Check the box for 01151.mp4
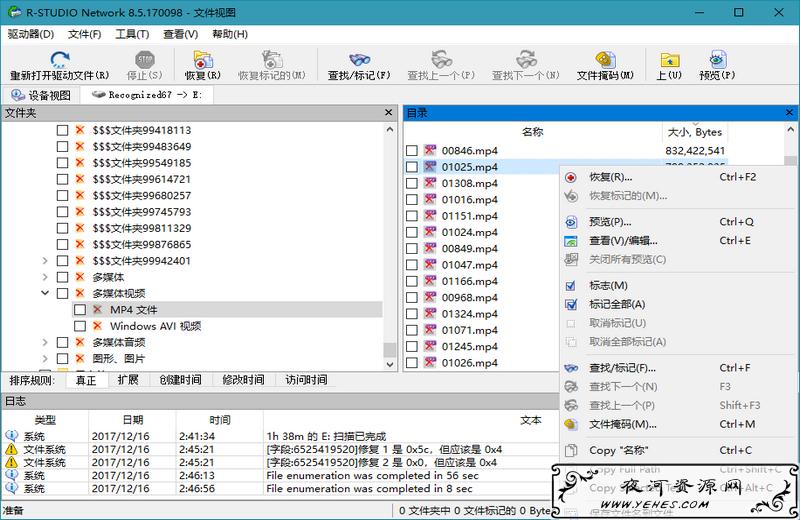800x520 pixels. coord(412,216)
